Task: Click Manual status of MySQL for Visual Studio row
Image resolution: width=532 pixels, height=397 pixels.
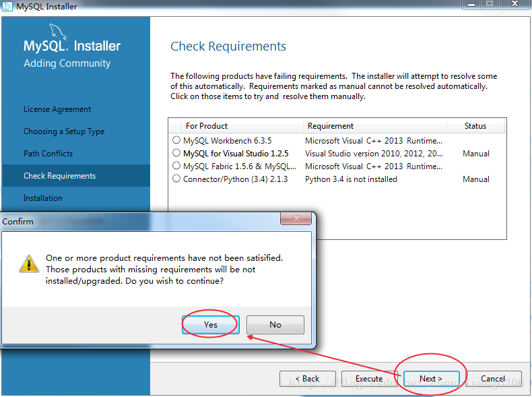Action: [x=476, y=154]
